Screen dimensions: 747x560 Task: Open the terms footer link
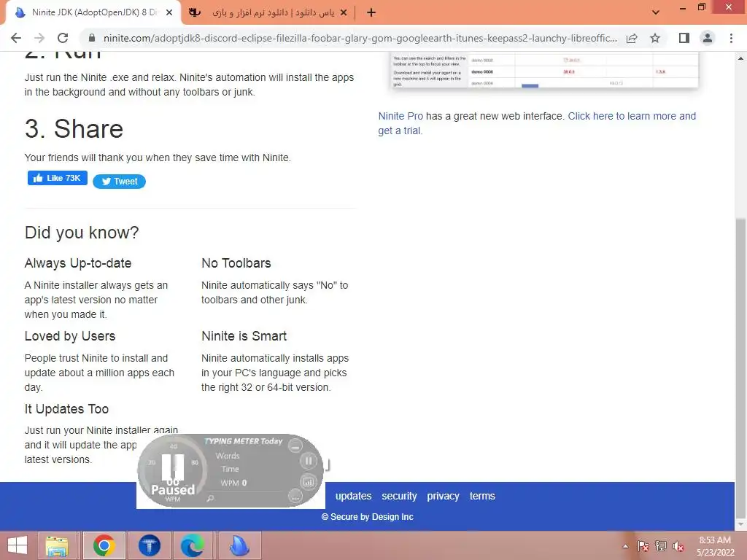[482, 496]
